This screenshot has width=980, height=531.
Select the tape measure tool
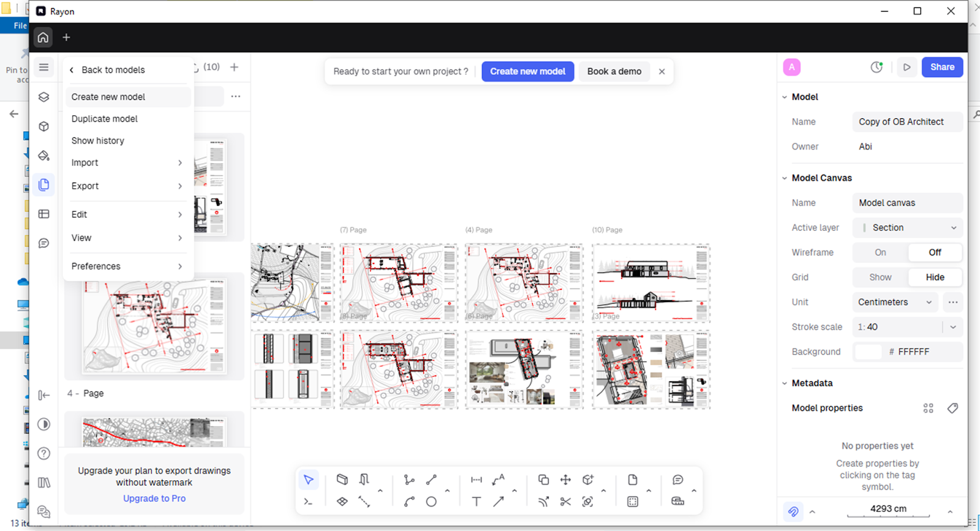tap(678, 502)
